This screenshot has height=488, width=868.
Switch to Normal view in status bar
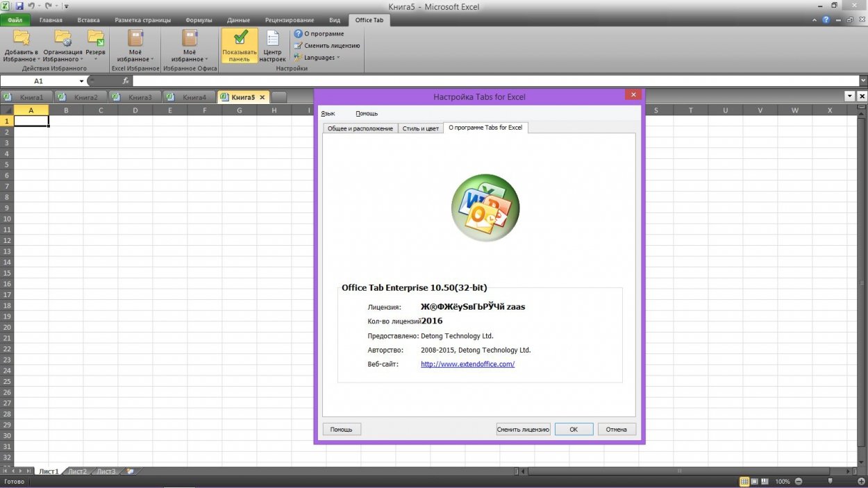pyautogui.click(x=744, y=482)
